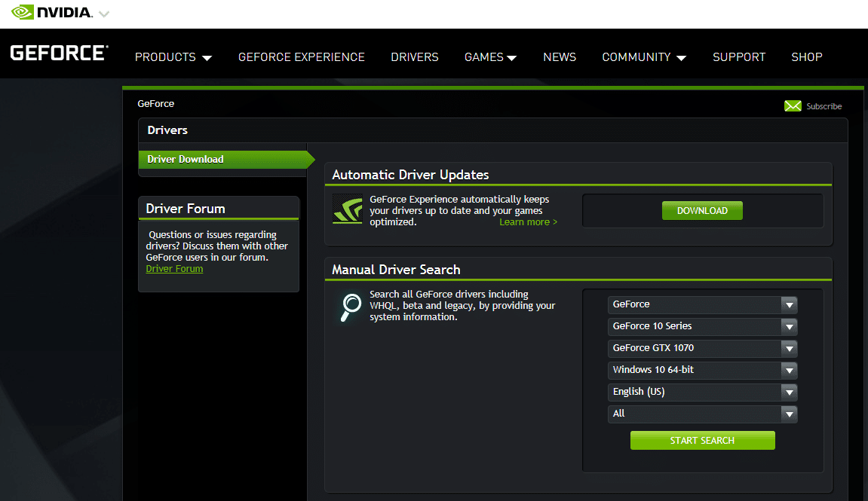Image resolution: width=868 pixels, height=501 pixels.
Task: Click the magnifying glass search icon
Action: pyautogui.click(x=350, y=306)
